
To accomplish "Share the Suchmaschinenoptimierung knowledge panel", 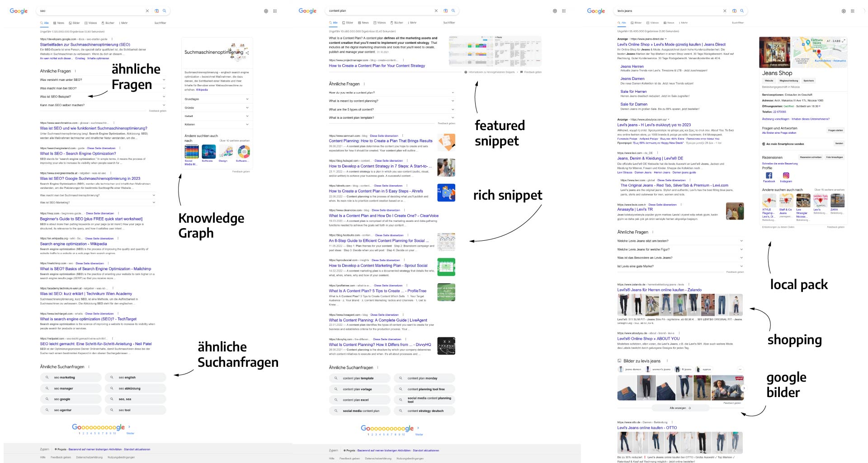I will tap(247, 53).
